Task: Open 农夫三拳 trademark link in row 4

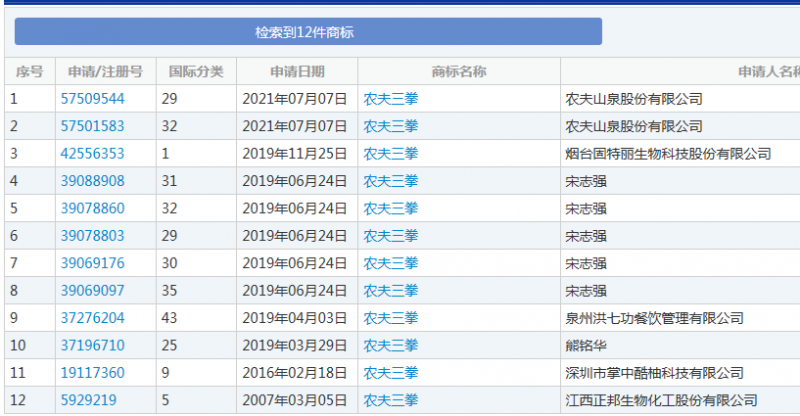Action: [391, 181]
